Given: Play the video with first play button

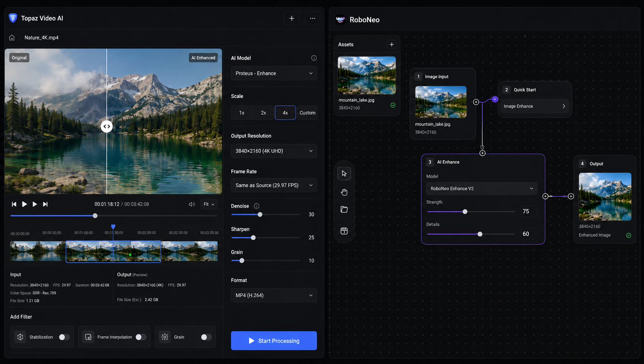Looking at the screenshot, I should pos(24,204).
